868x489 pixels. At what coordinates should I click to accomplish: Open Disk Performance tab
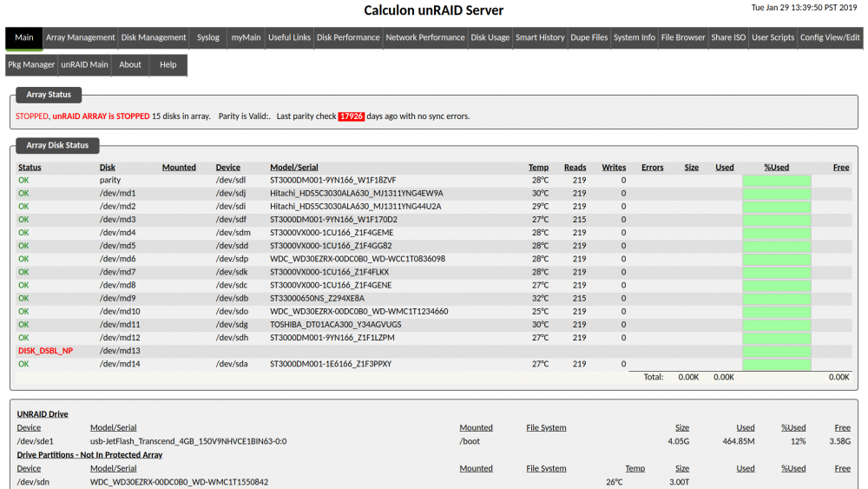coord(348,37)
